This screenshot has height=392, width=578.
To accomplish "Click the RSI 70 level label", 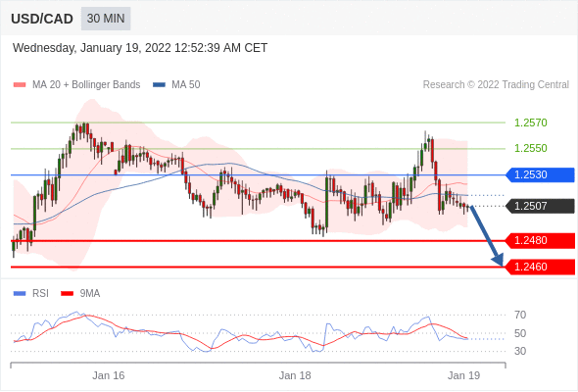I will (520, 315).
